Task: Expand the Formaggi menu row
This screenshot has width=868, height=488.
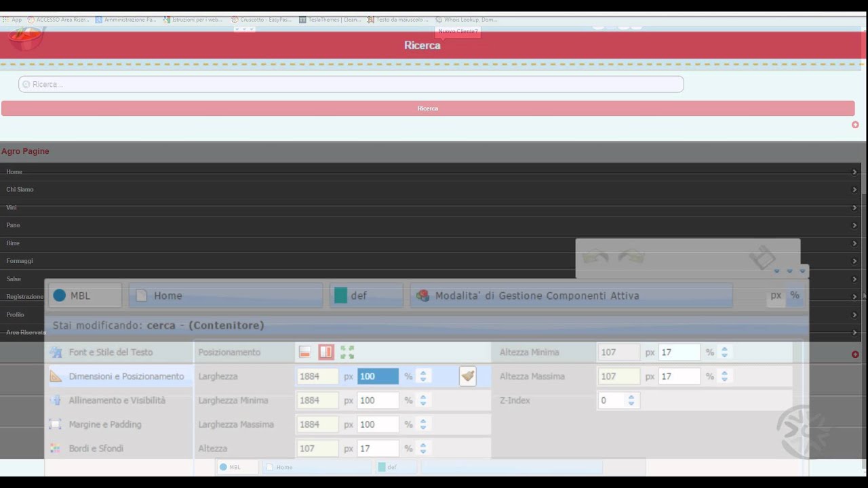Action: click(x=431, y=261)
